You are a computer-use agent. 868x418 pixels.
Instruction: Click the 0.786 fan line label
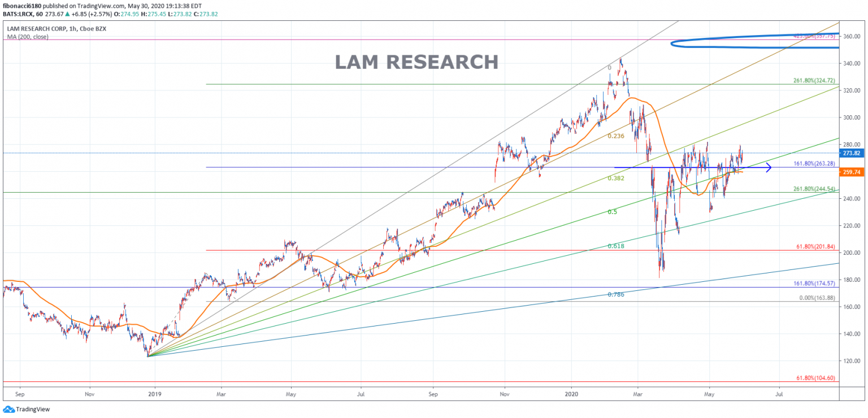(616, 294)
